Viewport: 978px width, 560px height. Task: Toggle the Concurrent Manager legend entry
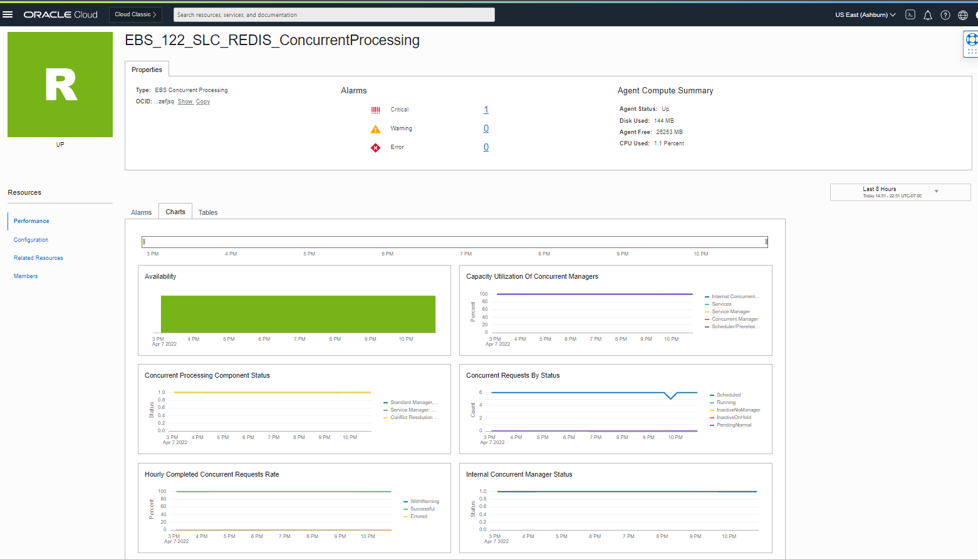click(734, 319)
